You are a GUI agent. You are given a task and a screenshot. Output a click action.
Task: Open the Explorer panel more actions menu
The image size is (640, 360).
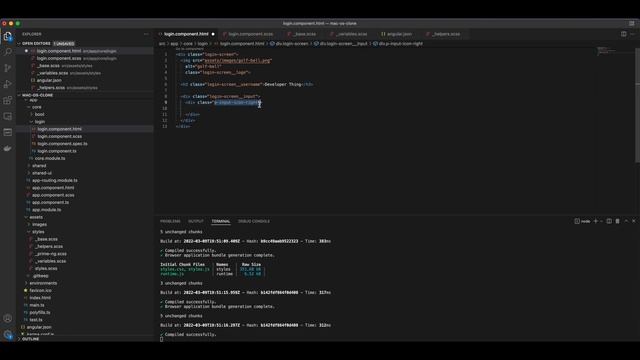147,34
